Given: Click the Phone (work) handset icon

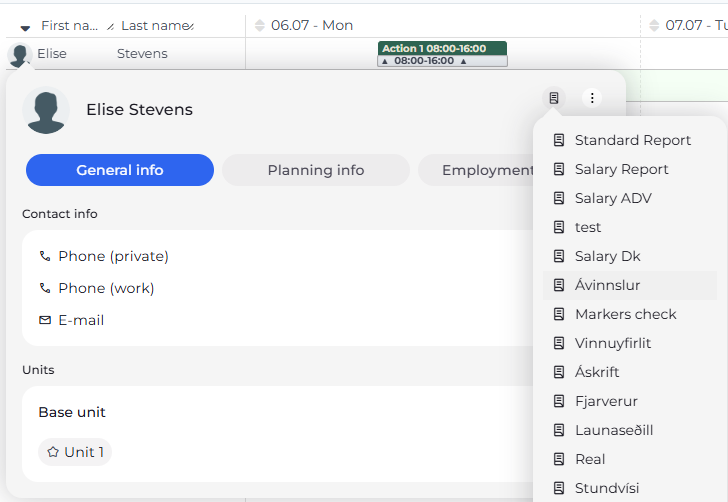Looking at the screenshot, I should point(45,288).
